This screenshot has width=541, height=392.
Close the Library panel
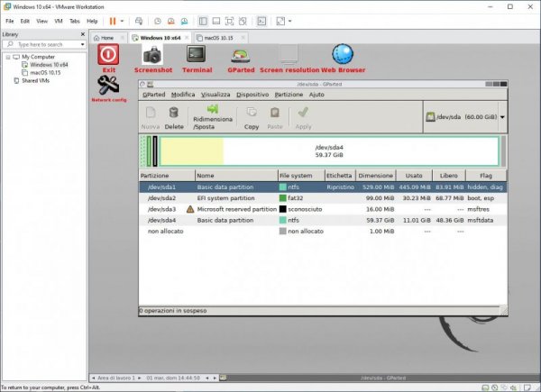82,34
